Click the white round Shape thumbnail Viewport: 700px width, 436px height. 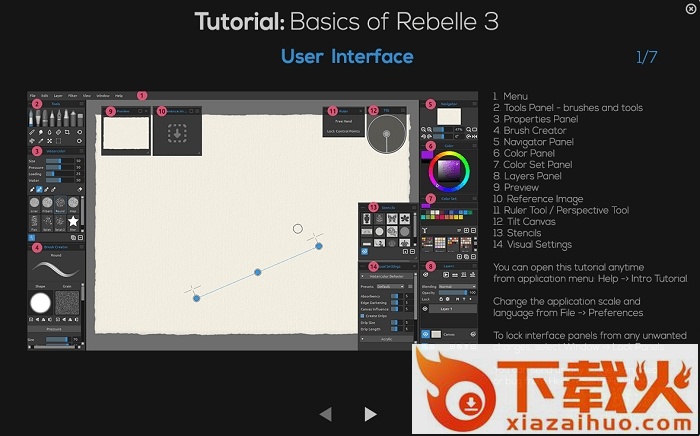tap(40, 303)
